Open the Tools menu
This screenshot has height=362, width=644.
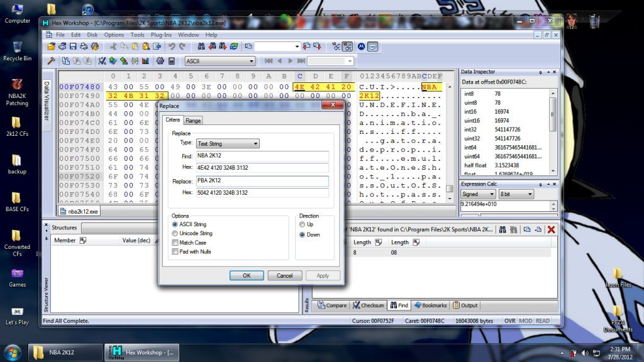coord(137,35)
